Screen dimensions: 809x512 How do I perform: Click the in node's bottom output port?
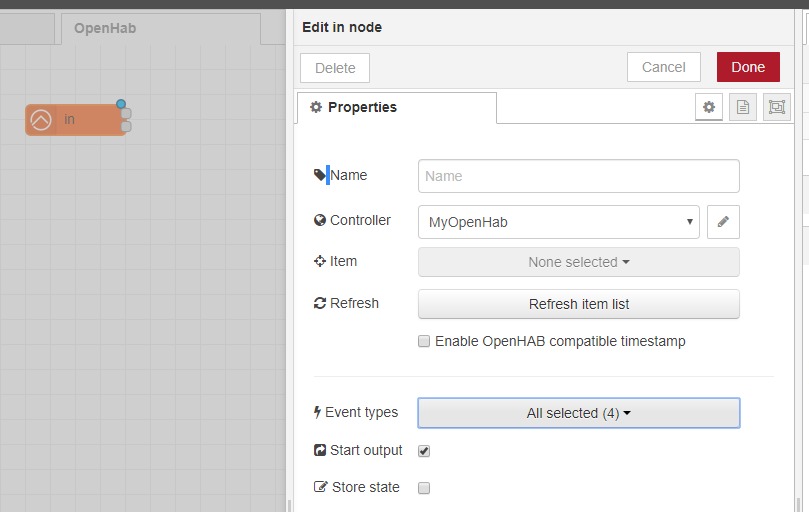click(126, 126)
